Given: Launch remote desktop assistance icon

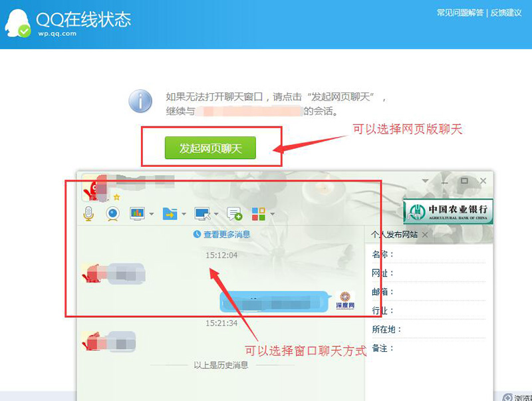Looking at the screenshot, I should (x=203, y=213).
